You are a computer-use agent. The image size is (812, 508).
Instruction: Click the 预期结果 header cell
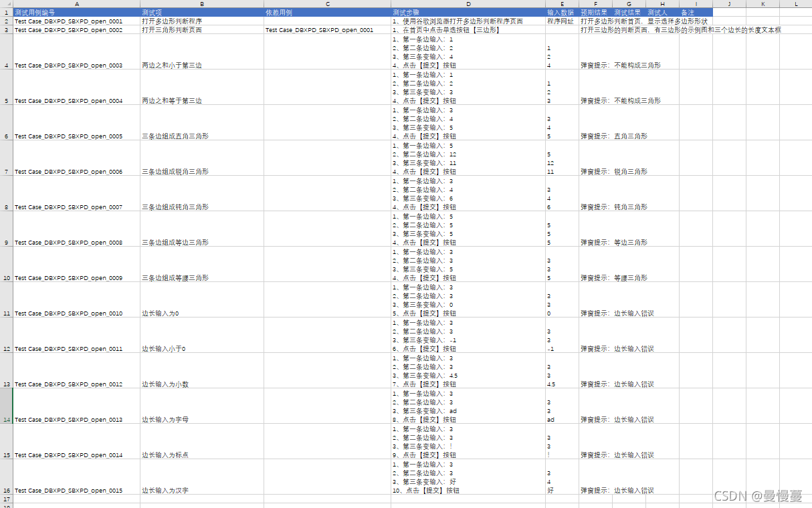point(596,13)
